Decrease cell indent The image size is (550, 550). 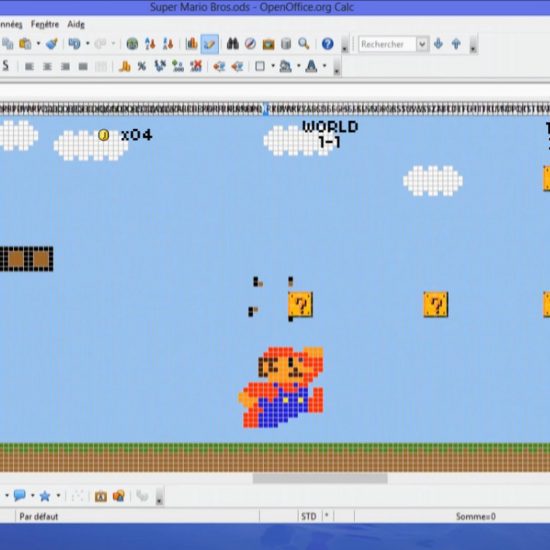[219, 66]
